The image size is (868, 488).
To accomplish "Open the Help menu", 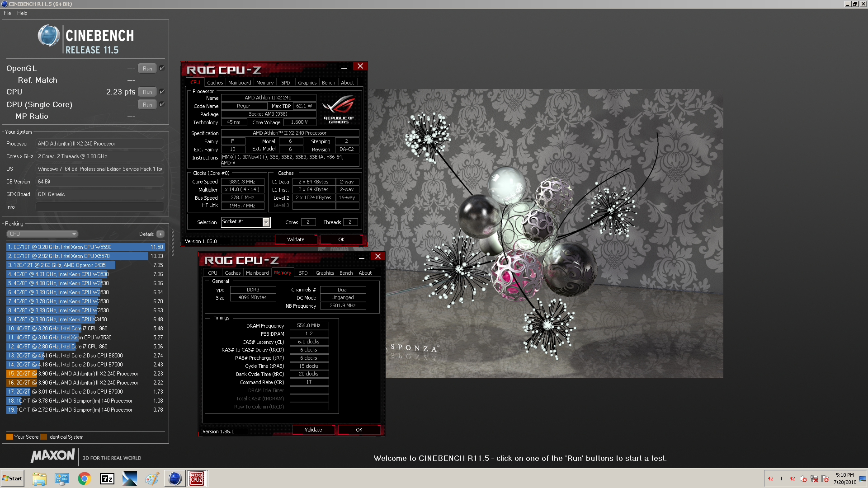I will (x=22, y=13).
